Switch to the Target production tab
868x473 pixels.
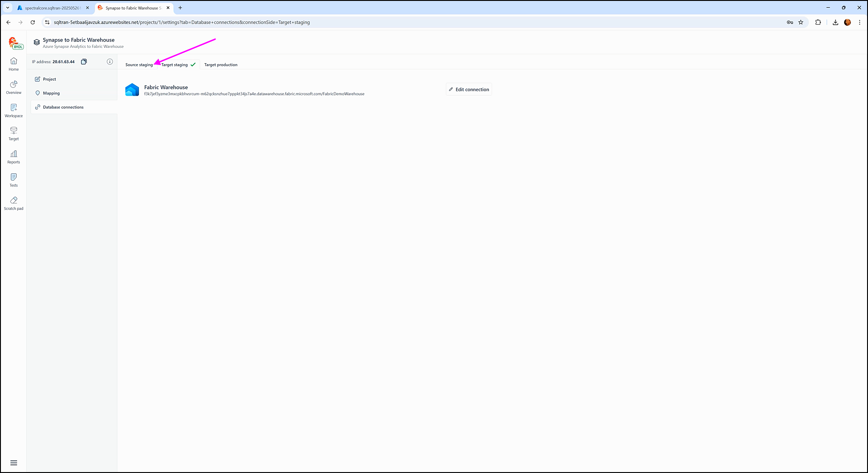point(221,65)
